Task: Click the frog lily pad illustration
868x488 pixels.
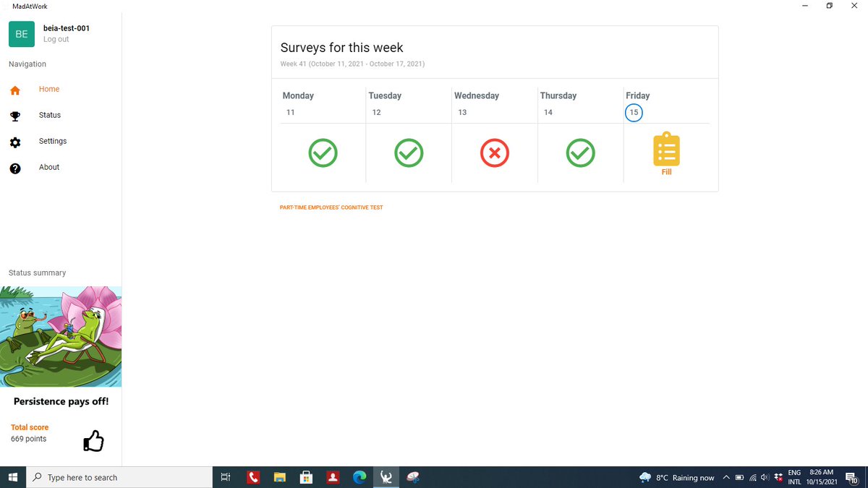Action: (x=61, y=336)
